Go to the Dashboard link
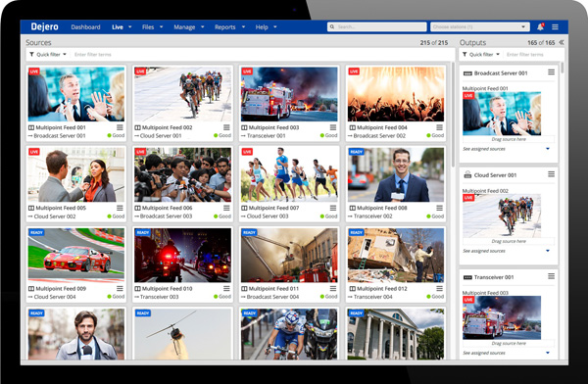This screenshot has height=384, width=588. (85, 27)
